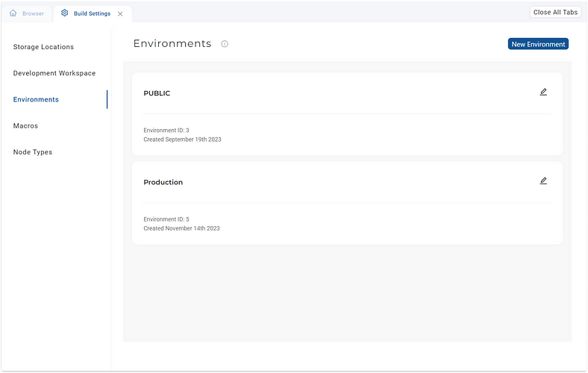Select the Build Settings tab
Screen dimensions: 588x373
tap(93, 13)
